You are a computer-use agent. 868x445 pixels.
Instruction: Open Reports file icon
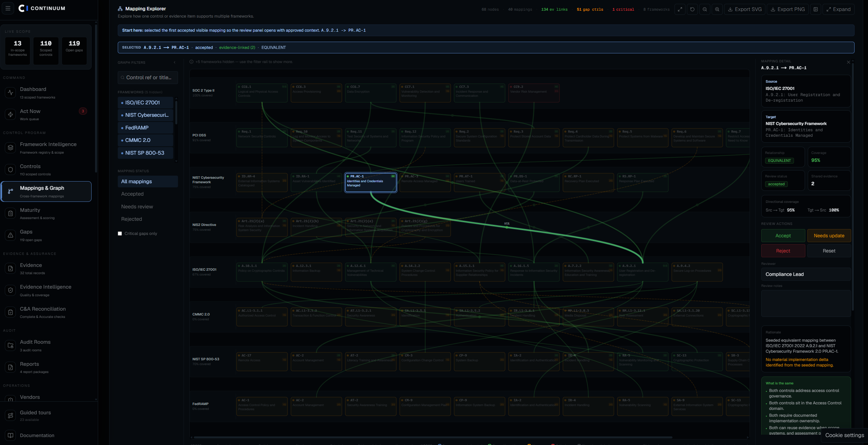tap(11, 368)
